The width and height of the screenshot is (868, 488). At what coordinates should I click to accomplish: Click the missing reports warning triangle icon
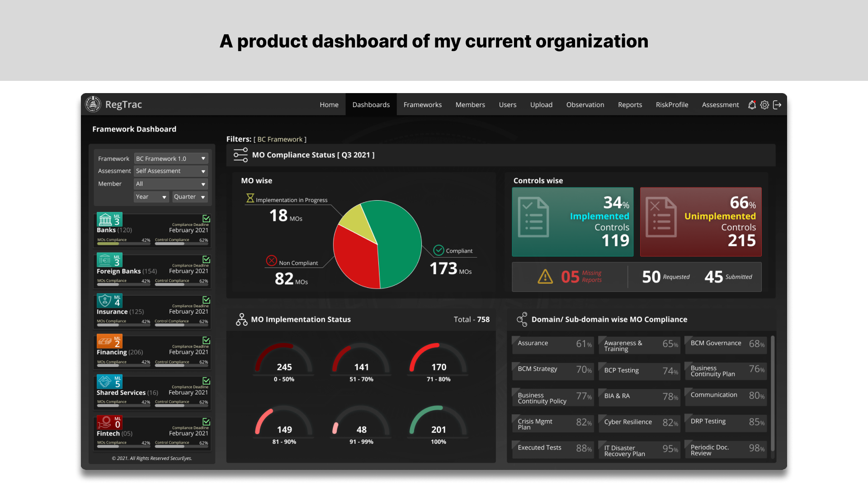point(545,277)
